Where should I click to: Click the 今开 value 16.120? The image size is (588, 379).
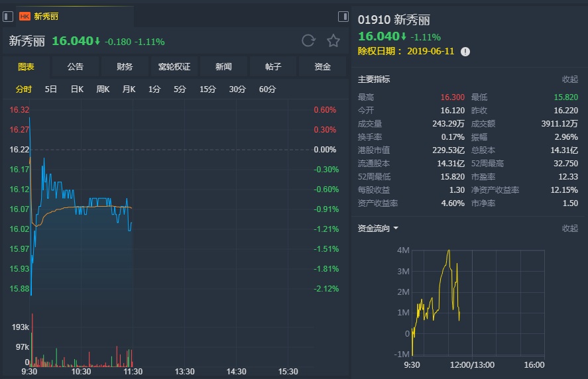point(452,110)
